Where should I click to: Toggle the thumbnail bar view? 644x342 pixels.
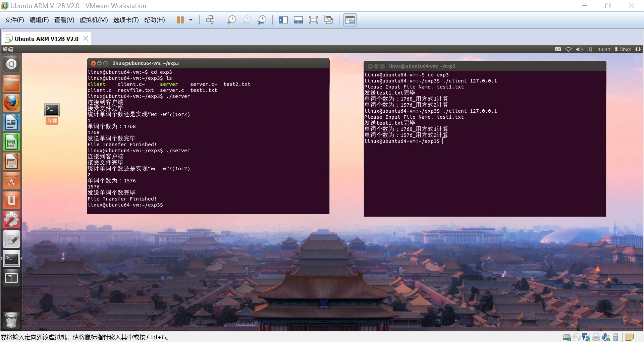[298, 20]
